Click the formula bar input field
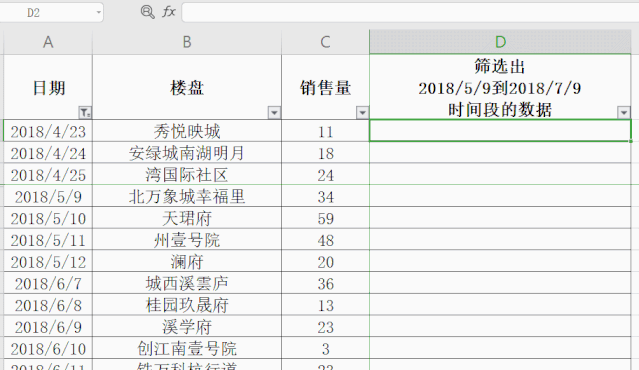The image size is (639, 370). pyautogui.click(x=410, y=12)
